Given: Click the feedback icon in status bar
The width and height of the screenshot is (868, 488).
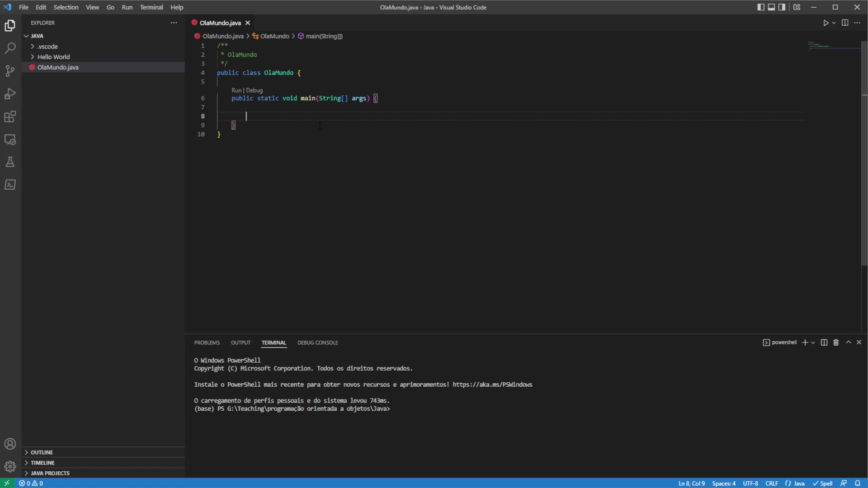Looking at the screenshot, I should [x=844, y=483].
